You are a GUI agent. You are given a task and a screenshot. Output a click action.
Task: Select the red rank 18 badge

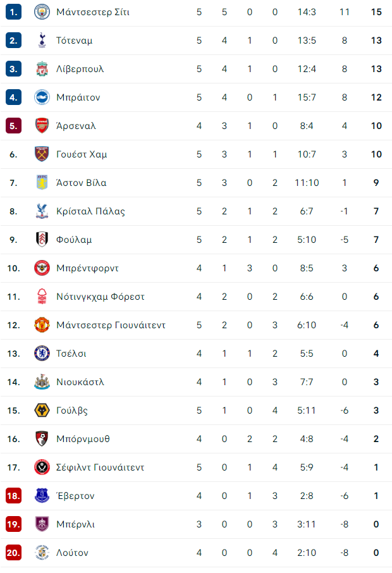[x=13, y=496]
